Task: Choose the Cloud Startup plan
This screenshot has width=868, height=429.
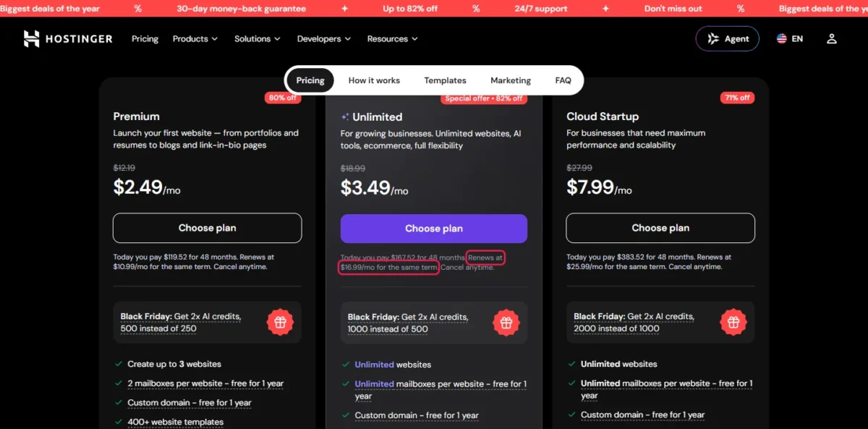Action: click(660, 228)
